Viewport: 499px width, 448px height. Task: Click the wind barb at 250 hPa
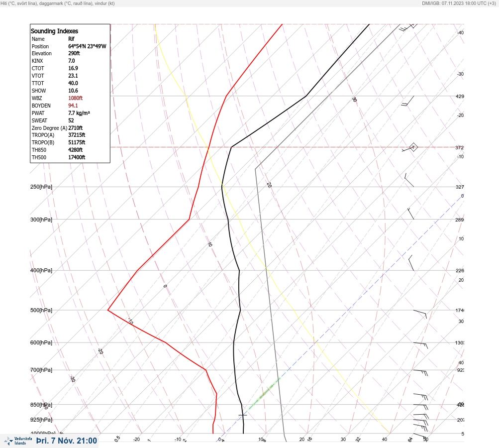coord(409,180)
